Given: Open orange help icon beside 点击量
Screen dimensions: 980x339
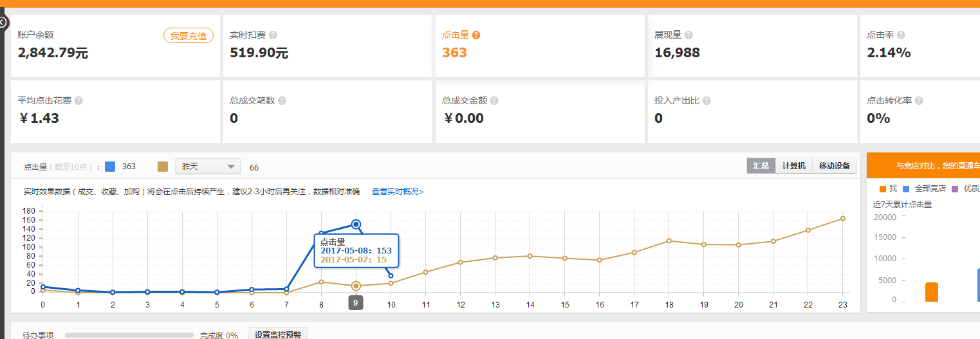Looking at the screenshot, I should [x=476, y=35].
